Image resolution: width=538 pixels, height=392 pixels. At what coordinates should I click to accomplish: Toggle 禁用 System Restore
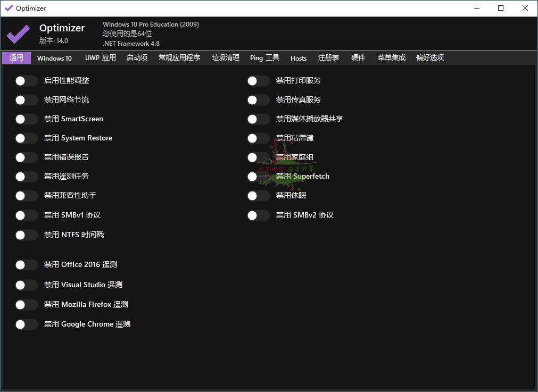[26, 138]
